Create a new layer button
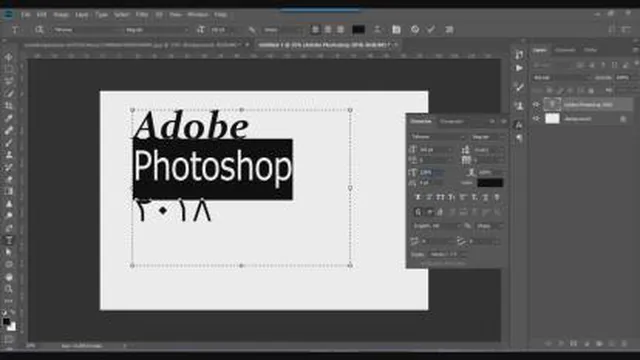 (x=611, y=344)
